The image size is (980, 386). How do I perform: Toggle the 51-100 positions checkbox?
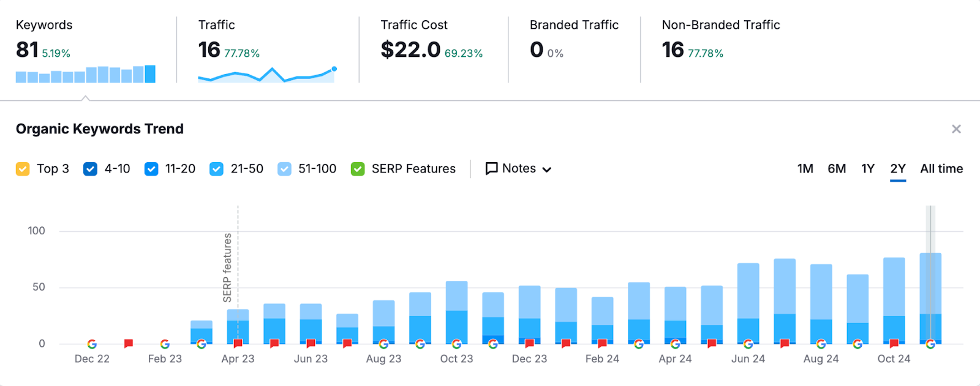284,169
